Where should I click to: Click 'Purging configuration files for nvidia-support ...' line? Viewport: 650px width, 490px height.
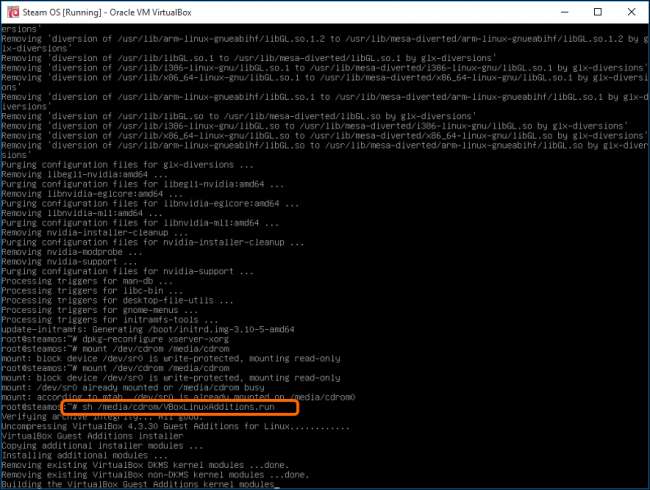tap(127, 272)
